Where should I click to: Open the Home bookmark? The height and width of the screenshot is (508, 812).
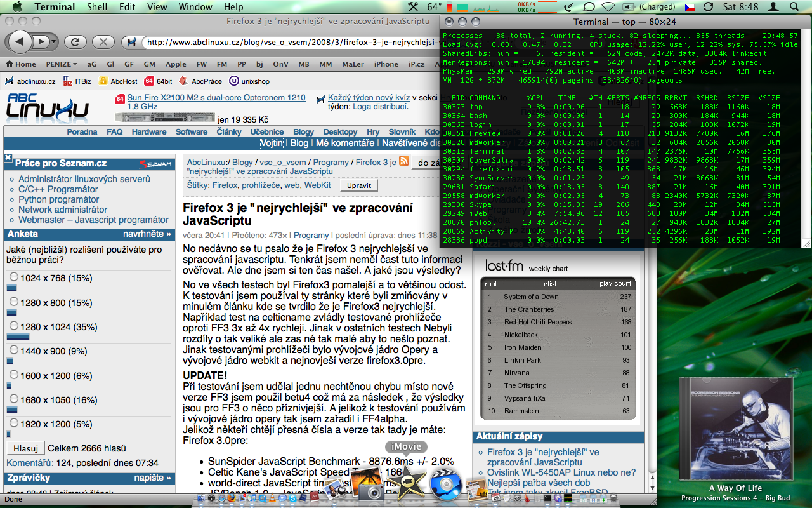coord(20,64)
